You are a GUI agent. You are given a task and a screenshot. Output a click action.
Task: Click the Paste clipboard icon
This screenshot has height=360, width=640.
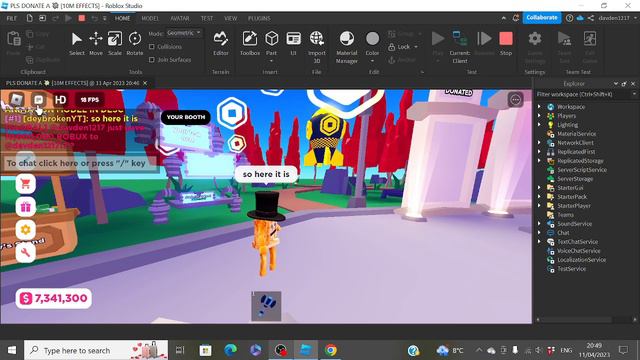13,39
